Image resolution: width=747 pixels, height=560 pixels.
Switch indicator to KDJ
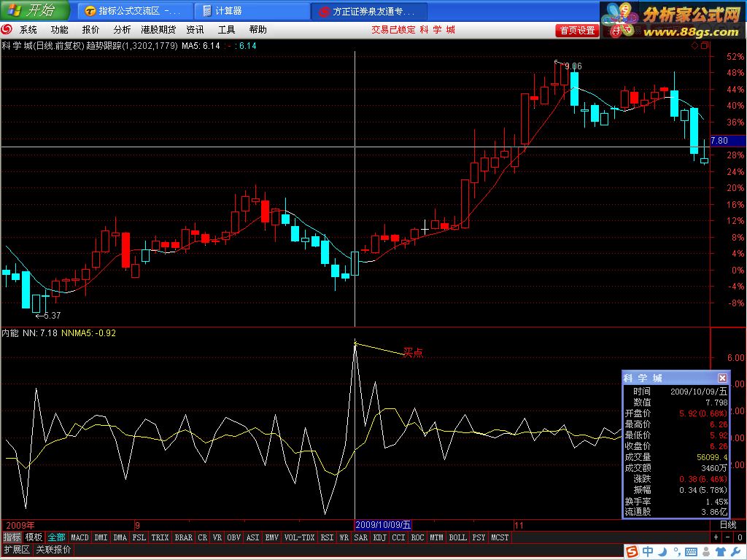coord(379,537)
